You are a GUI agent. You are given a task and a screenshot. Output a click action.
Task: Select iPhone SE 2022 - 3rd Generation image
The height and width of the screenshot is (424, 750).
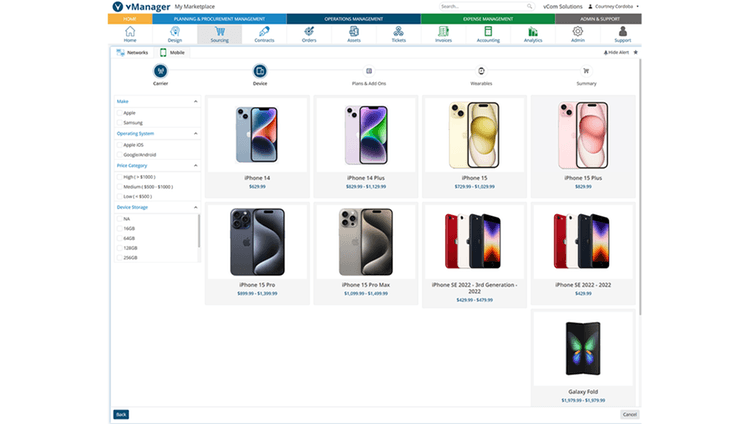[x=474, y=242]
